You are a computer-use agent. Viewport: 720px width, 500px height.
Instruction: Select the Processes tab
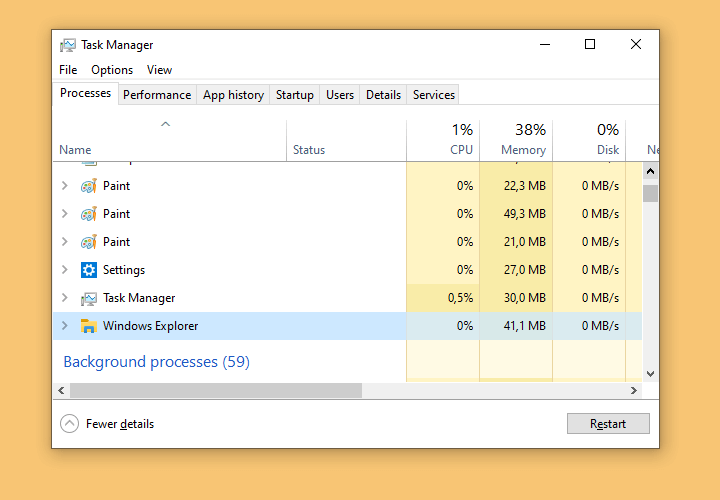[86, 93]
